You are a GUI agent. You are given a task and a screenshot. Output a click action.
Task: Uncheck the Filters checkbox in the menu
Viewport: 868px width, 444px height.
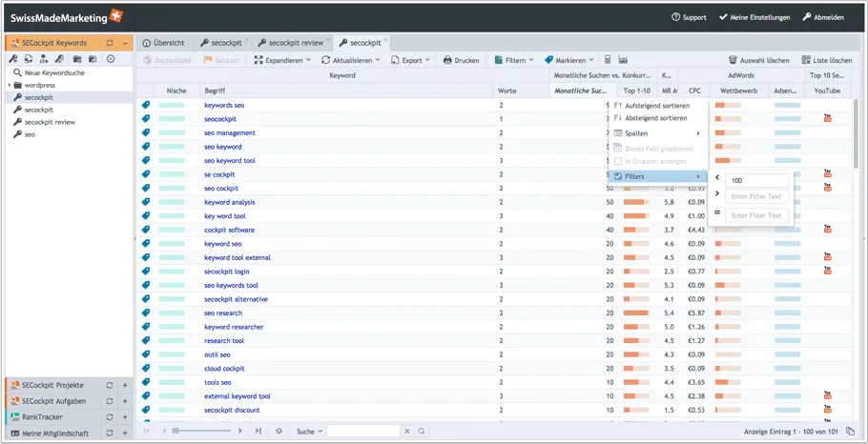pos(618,176)
